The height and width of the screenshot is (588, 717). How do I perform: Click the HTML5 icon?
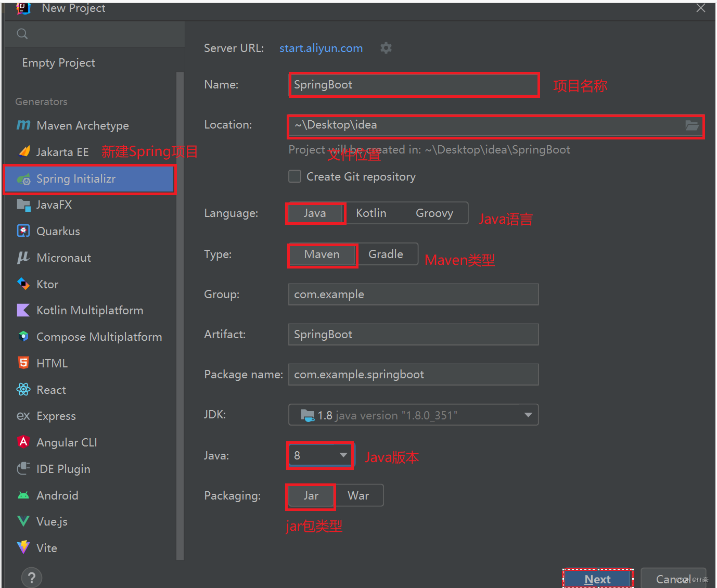tap(23, 363)
